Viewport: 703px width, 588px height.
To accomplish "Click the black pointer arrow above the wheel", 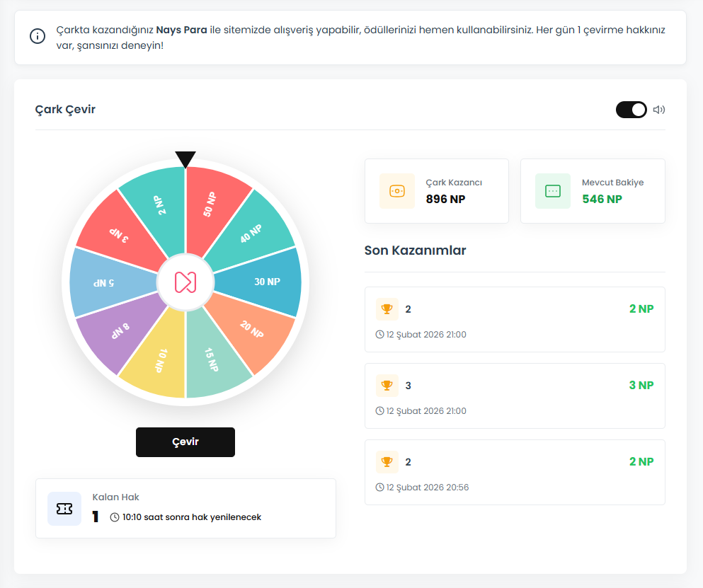I will [x=185, y=159].
